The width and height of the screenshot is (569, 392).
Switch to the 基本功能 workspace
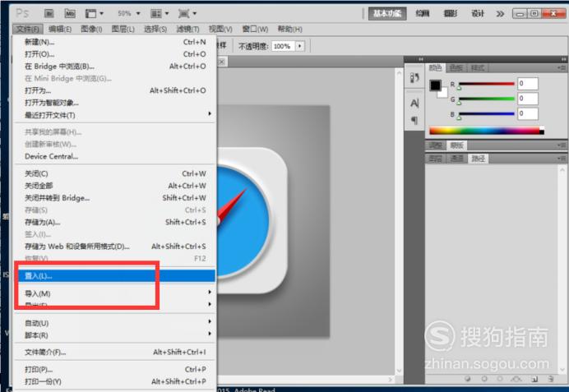(387, 14)
